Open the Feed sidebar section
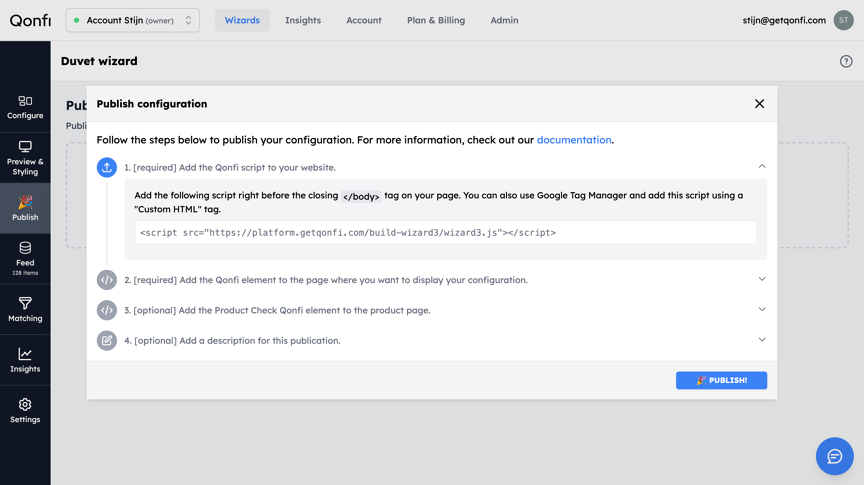This screenshot has height=485, width=864. 25,258
